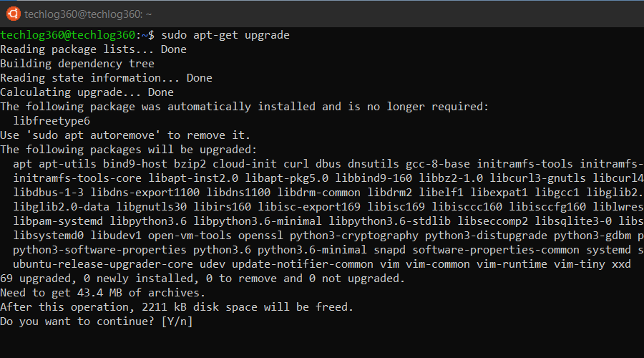The width and height of the screenshot is (644, 358).
Task: Click the 'python3-cryptography' package name
Action: pyautogui.click(x=354, y=236)
